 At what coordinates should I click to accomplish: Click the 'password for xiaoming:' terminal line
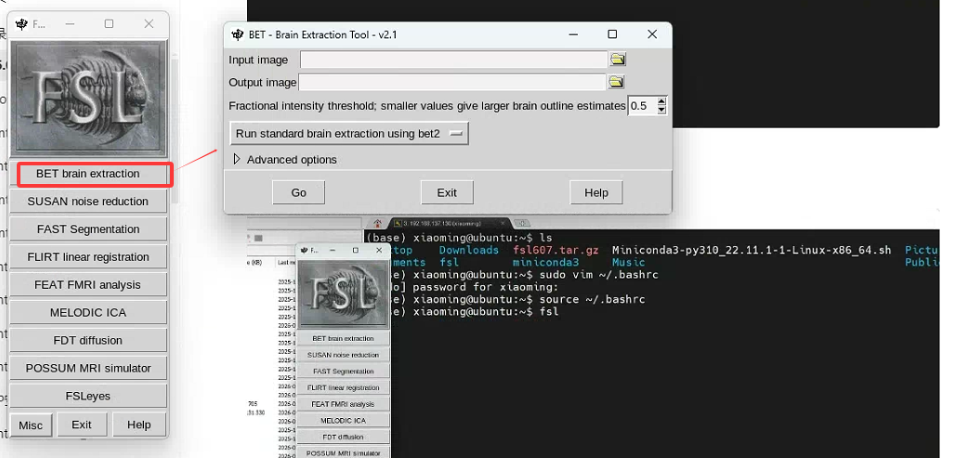click(486, 287)
